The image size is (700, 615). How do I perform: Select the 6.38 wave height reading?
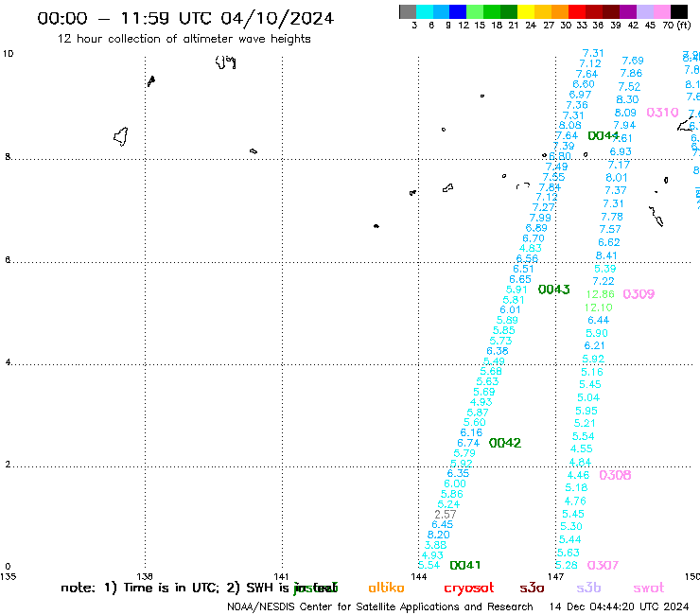tap(498, 351)
